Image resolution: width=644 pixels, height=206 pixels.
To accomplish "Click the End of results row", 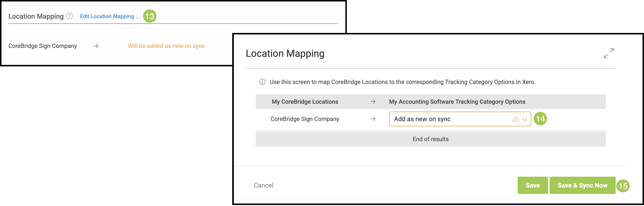I will (x=430, y=139).
